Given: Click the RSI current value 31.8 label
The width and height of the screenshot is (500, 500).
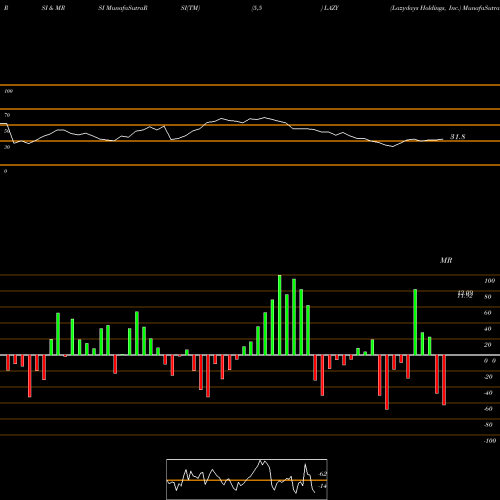Looking at the screenshot, I should pyautogui.click(x=458, y=137).
